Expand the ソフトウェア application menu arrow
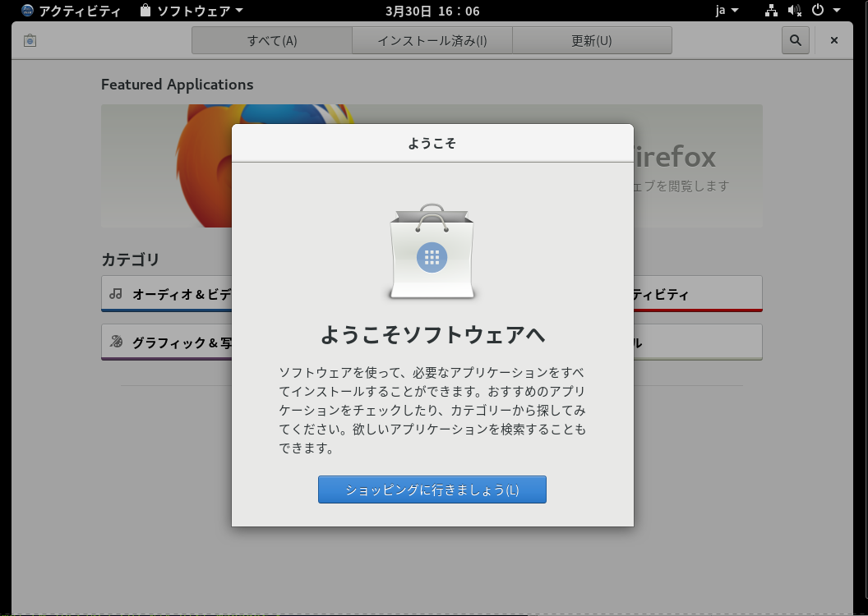Screen dimensions: 868x616 click(x=239, y=11)
